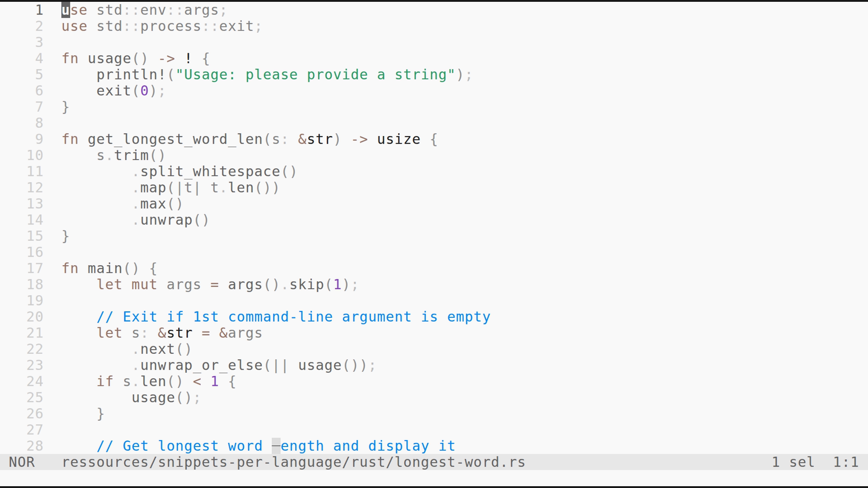Place cursor on split_whitespace method call
Screen dimensions: 868x488
[x=210, y=172]
